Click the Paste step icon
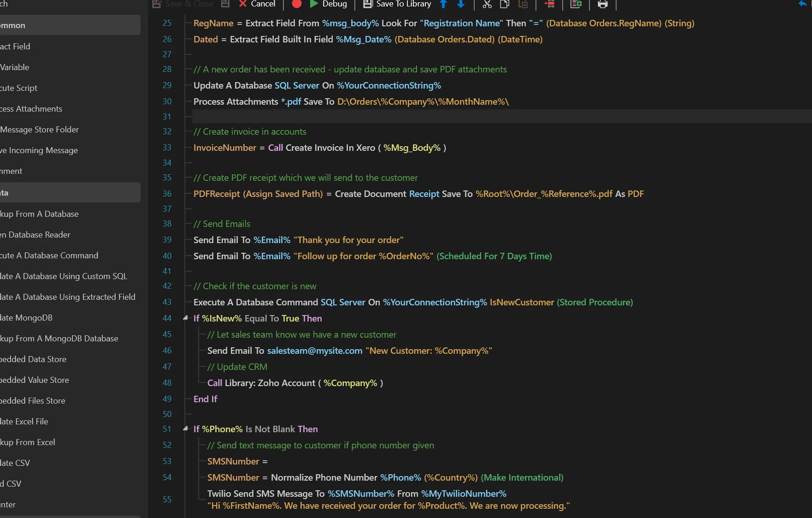812x518 pixels. pos(523,4)
